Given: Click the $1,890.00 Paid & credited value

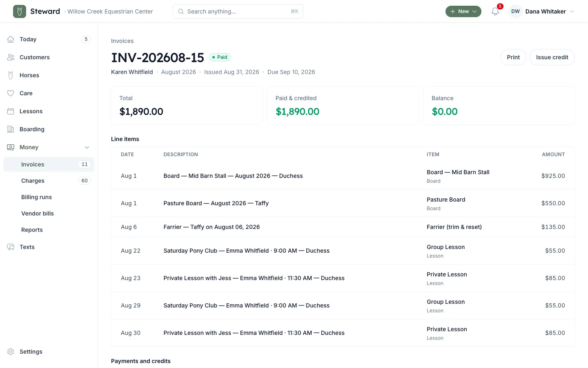Looking at the screenshot, I should [297, 112].
